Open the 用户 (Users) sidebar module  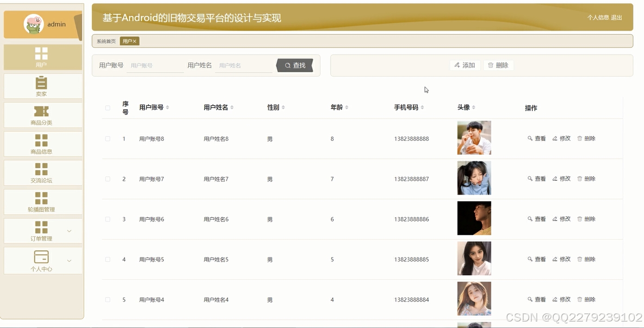click(43, 57)
